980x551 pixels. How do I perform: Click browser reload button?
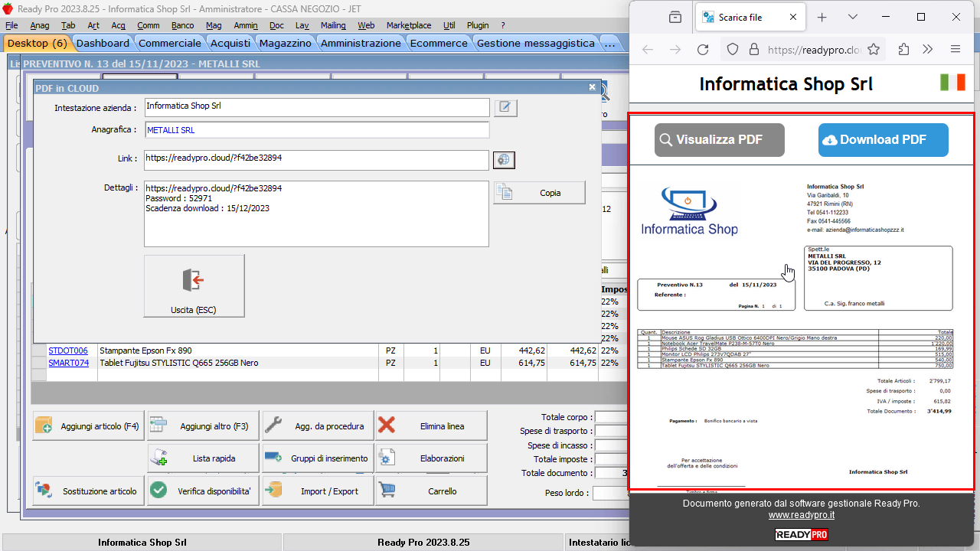pos(702,50)
